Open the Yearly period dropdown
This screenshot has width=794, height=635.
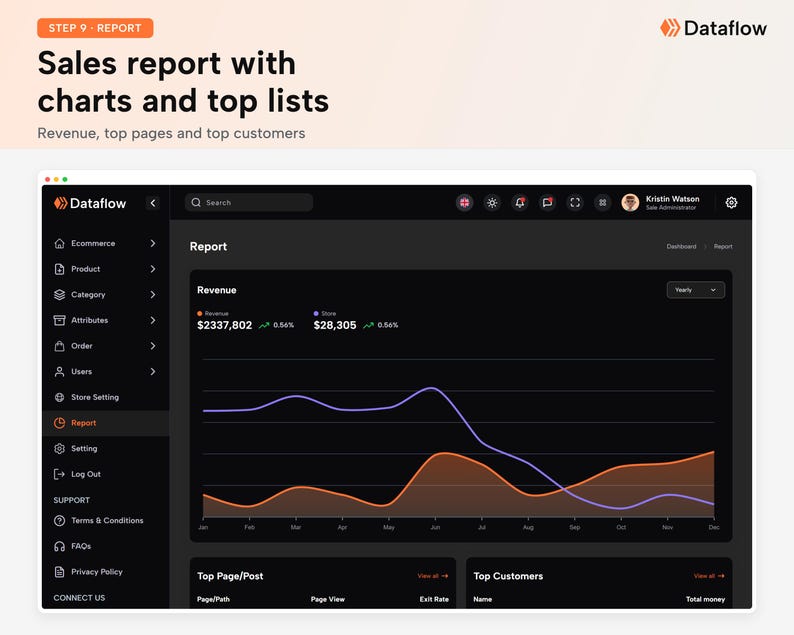coord(695,290)
